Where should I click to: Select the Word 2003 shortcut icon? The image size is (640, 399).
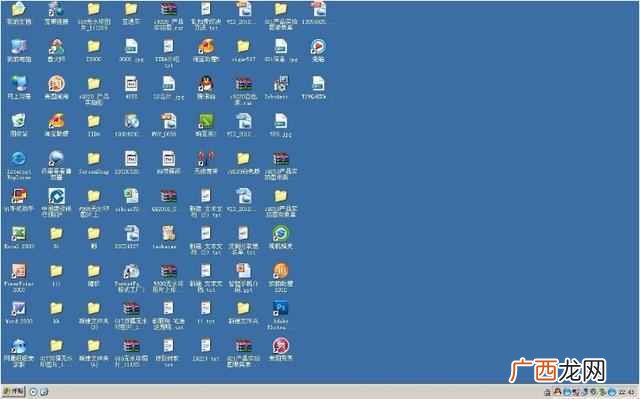coord(19,308)
